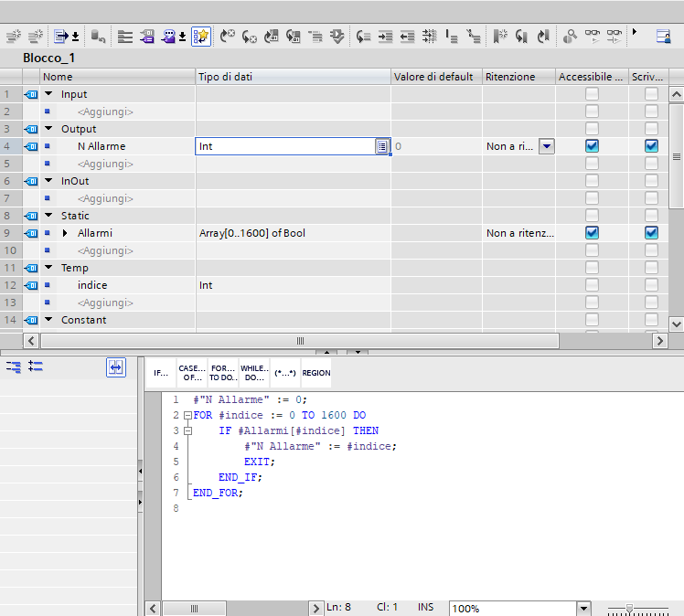Image resolution: width=684 pixels, height=616 pixels.
Task: Expand the Allarmi array variable
Action: click(x=65, y=233)
